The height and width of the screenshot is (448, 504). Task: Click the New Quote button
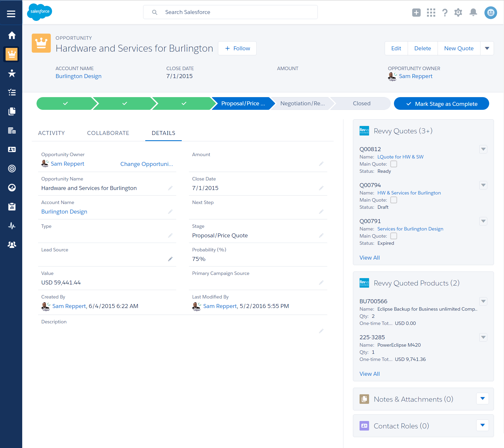point(459,48)
